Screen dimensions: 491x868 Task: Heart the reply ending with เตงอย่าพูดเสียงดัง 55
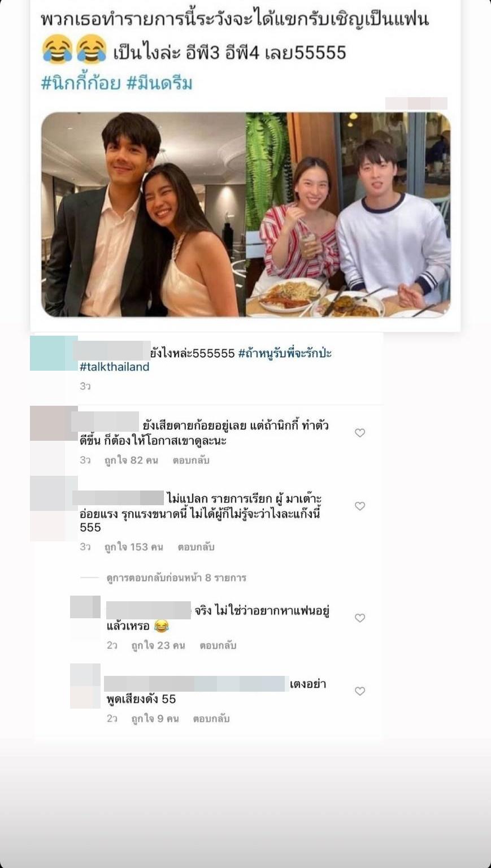pyautogui.click(x=360, y=691)
